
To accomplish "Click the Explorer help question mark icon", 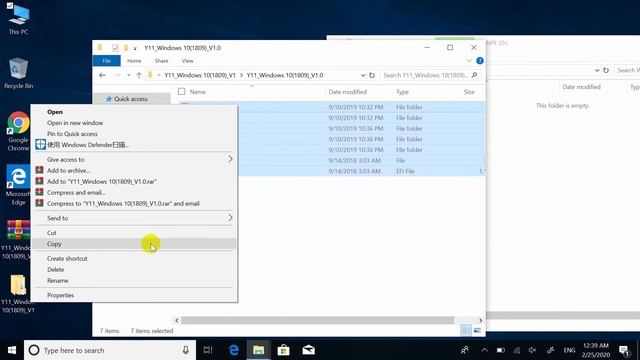I will pos(480,61).
